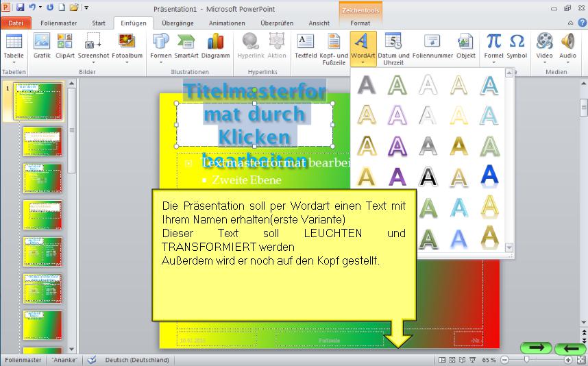Open the Formen shapes dropdown
Viewport: 588px width, 366px height.
pyautogui.click(x=160, y=62)
